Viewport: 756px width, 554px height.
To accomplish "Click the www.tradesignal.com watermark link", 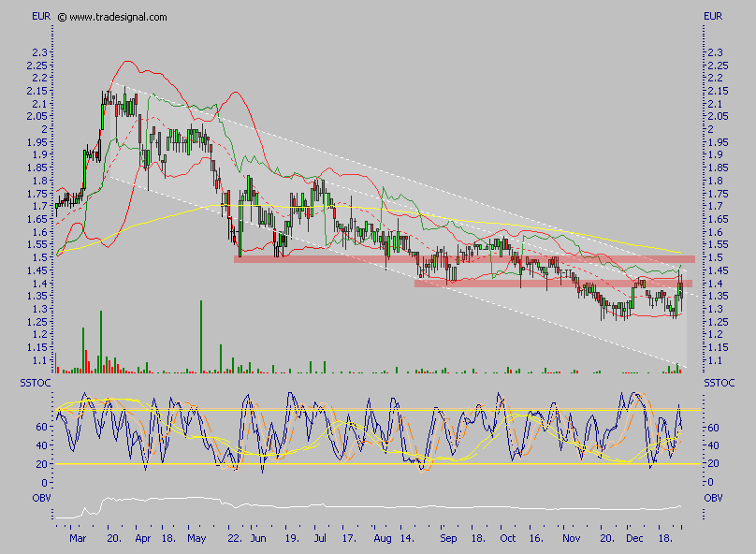I will (119, 17).
